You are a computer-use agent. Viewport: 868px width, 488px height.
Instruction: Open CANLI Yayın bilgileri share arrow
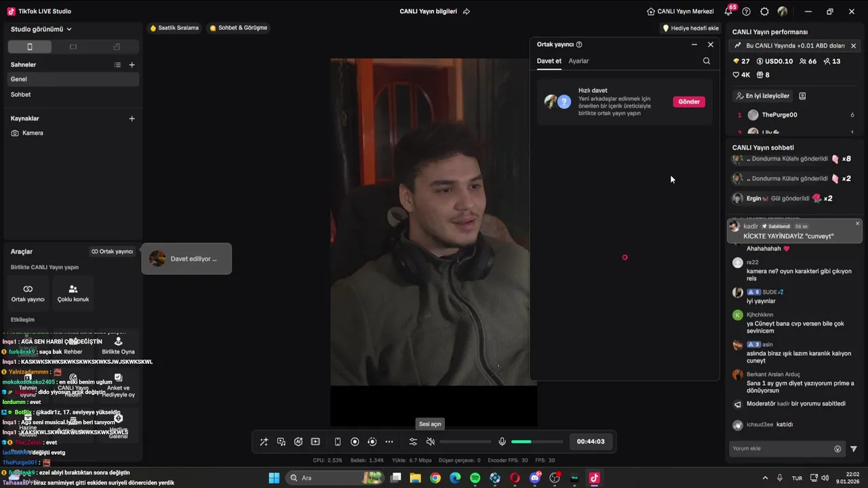pos(467,12)
